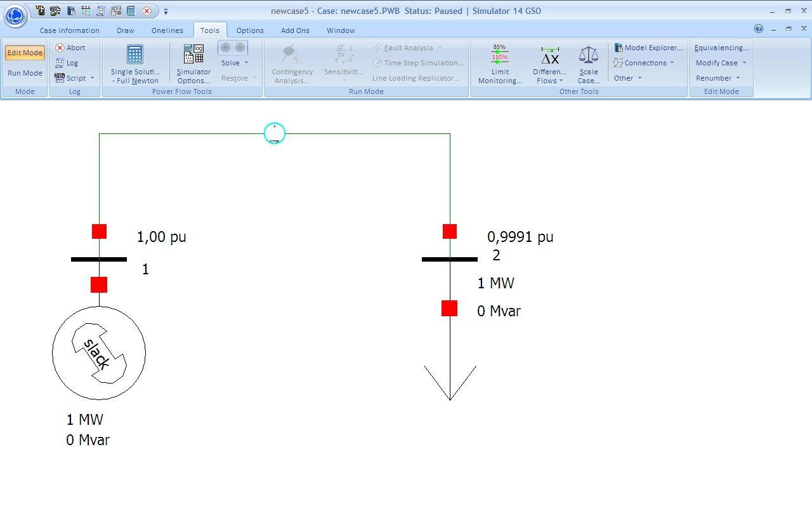Screen dimensions: 812x508
Task: Click the calculator solve quick access icon
Action: click(x=131, y=11)
